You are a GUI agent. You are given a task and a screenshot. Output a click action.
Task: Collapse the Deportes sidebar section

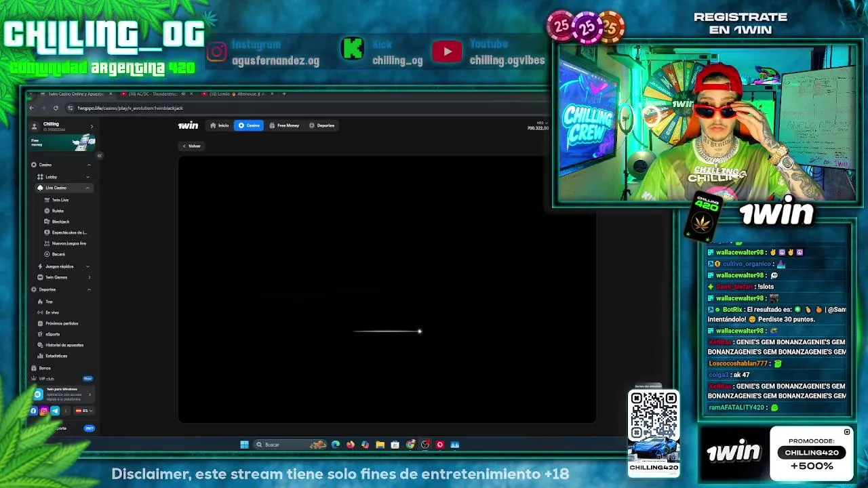89,289
